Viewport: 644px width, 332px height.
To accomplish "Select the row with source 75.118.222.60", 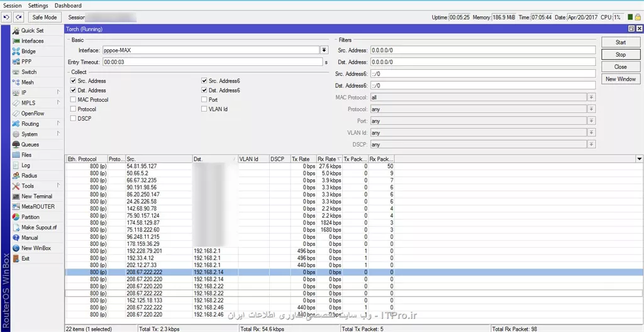I will click(354, 230).
